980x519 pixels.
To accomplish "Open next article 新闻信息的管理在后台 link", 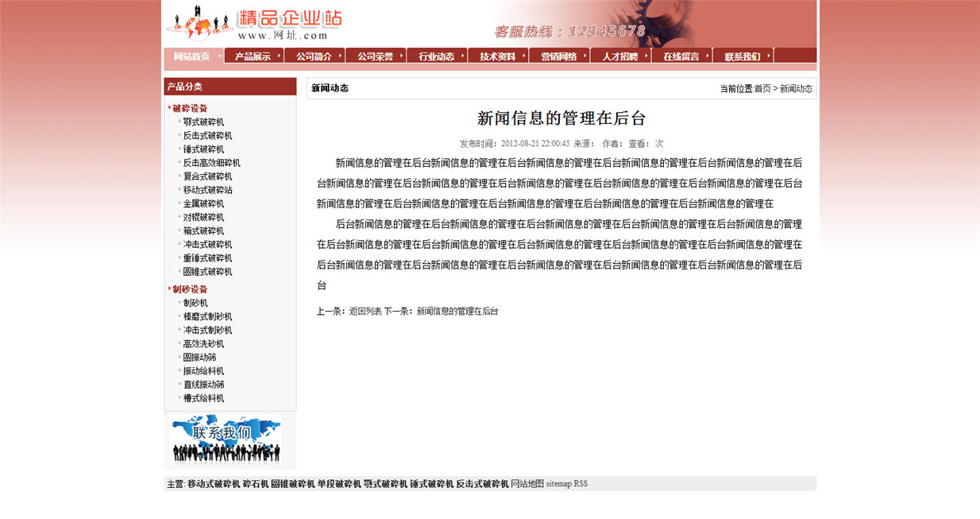I will (457, 312).
